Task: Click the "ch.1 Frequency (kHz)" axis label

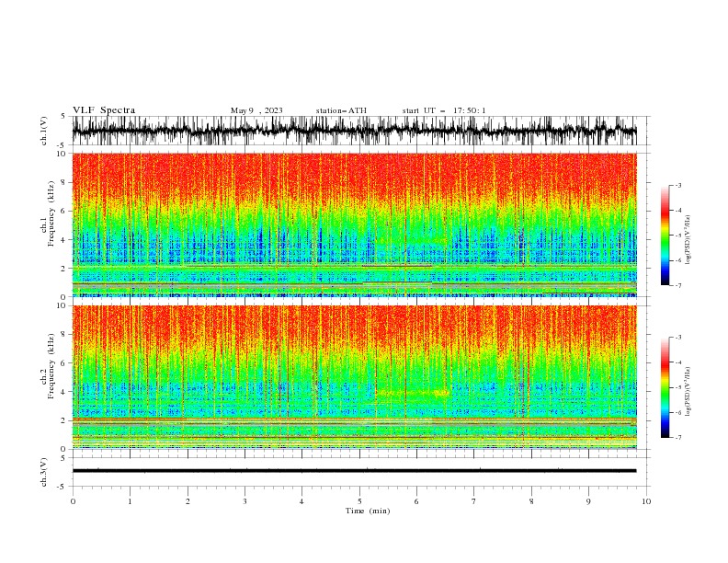Action: (48, 213)
